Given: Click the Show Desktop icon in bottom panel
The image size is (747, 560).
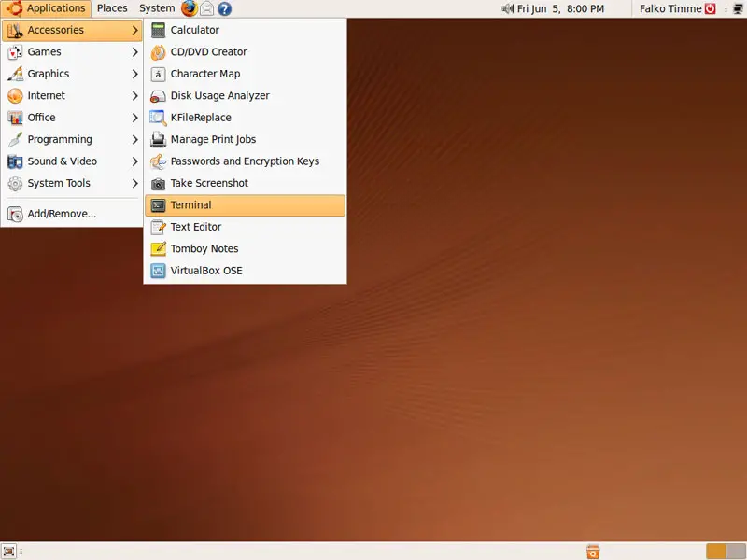Looking at the screenshot, I should point(8,552).
